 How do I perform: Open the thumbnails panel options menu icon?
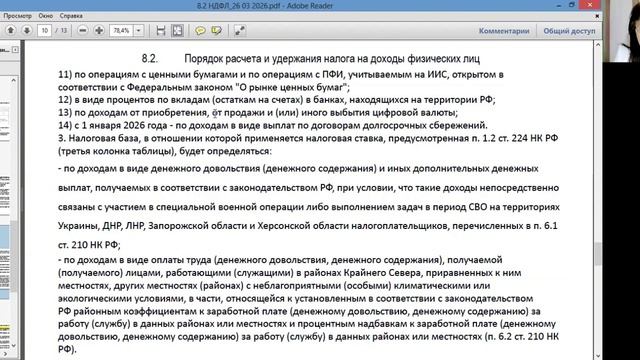point(15,50)
